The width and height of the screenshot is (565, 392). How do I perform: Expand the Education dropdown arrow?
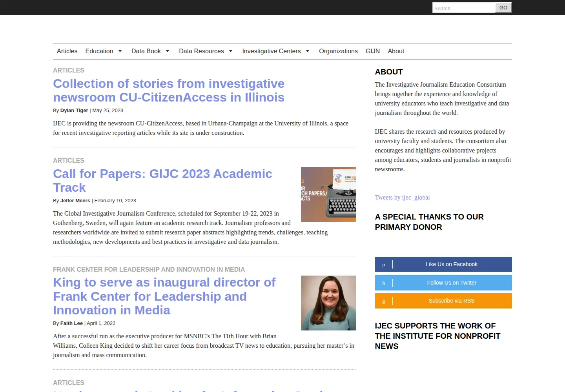tap(120, 51)
